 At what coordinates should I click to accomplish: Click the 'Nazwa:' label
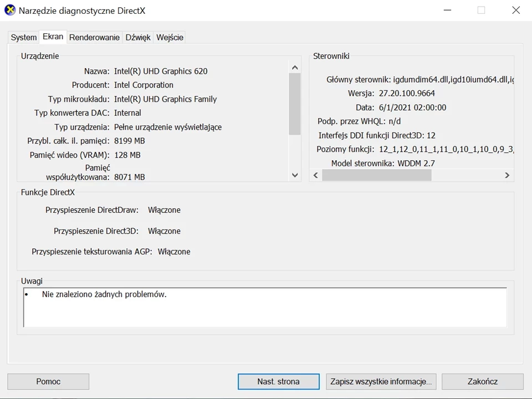(x=96, y=71)
